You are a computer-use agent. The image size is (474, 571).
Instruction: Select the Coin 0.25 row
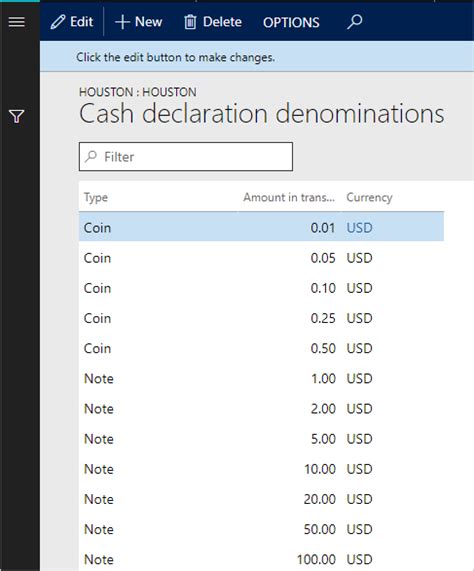coord(261,318)
